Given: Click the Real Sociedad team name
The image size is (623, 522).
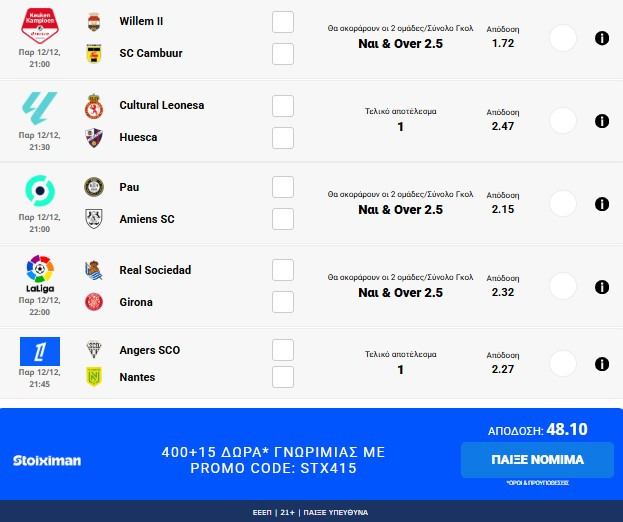Looking at the screenshot, I should click(155, 270).
